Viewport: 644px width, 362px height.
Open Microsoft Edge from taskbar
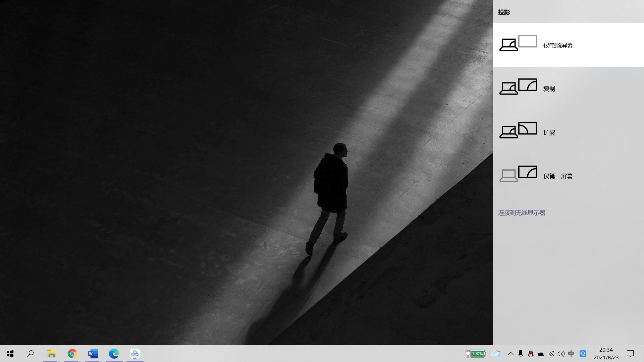(114, 354)
